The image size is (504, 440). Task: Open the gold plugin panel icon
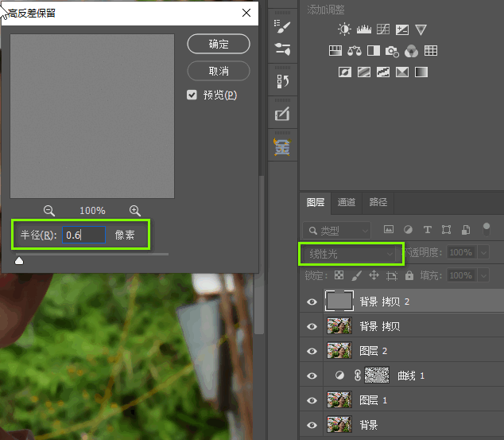(282, 147)
